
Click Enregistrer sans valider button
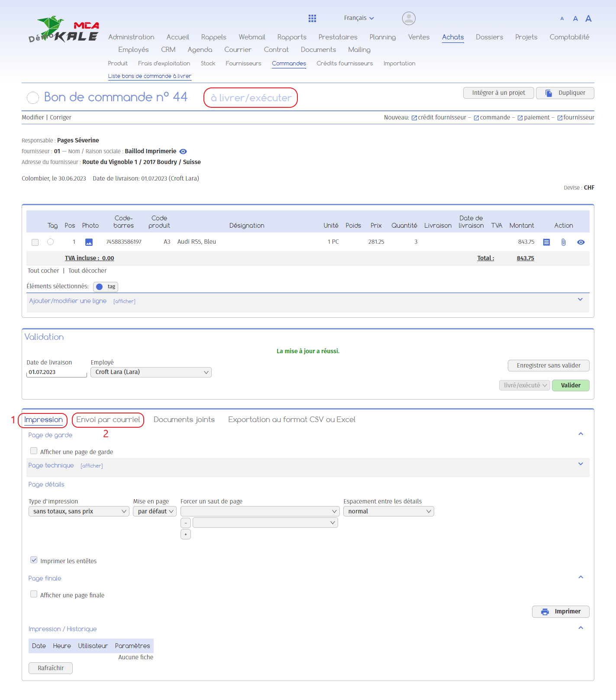coord(548,366)
